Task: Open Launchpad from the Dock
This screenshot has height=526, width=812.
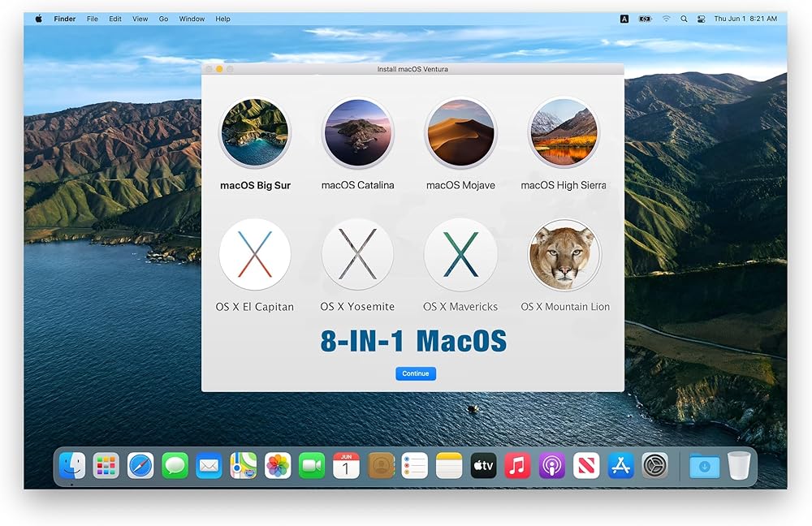Action: point(106,465)
